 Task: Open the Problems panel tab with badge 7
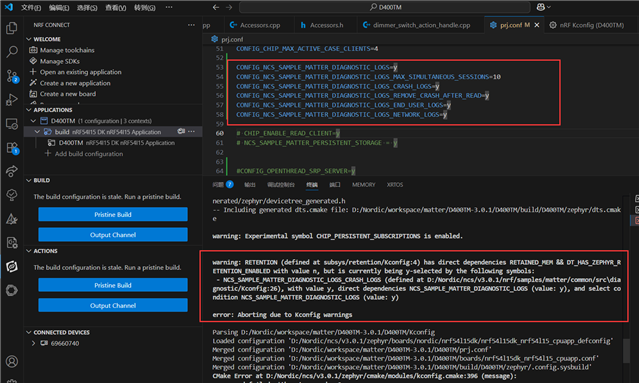(223, 185)
